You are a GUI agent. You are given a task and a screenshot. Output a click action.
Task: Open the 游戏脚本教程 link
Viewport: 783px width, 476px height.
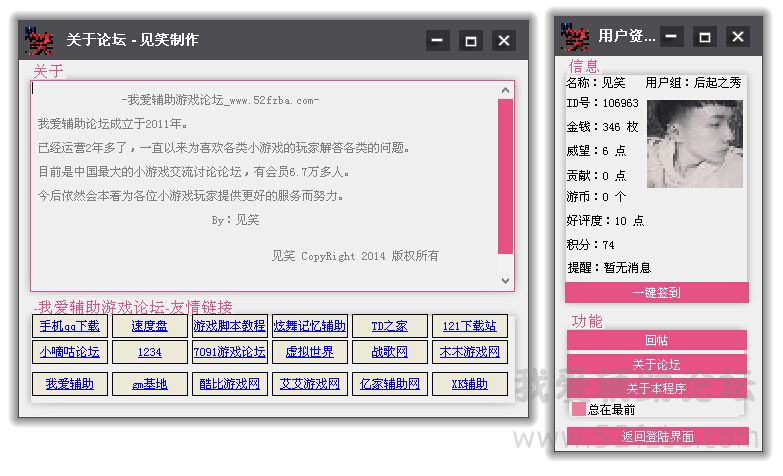tap(229, 326)
